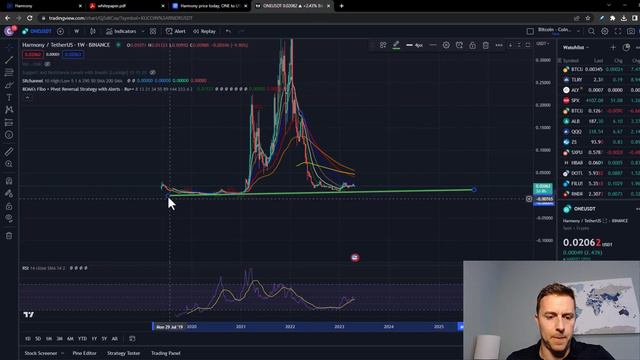
Task: Open the icons tool in left toolbar
Action: pyautogui.click(x=9, y=135)
